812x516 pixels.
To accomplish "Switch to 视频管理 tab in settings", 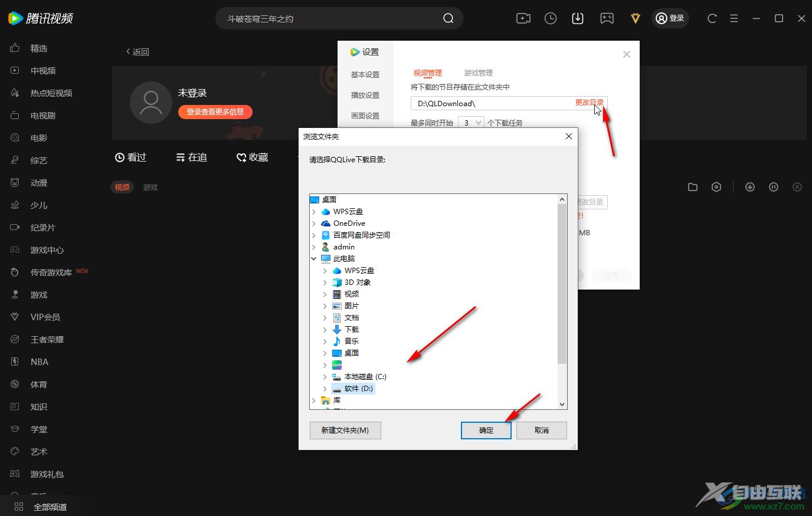I will [428, 73].
